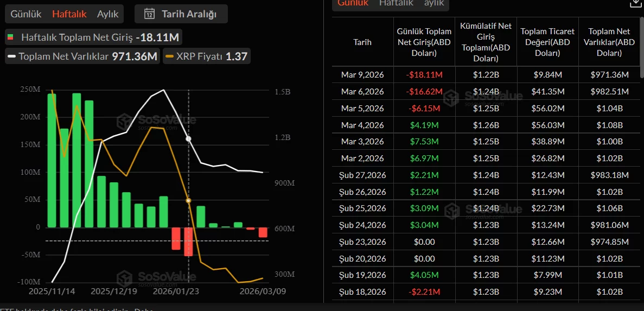Toggle the Haftalık Toplam Net Giriş legend label
644x311 pixels.
[x=76, y=37]
